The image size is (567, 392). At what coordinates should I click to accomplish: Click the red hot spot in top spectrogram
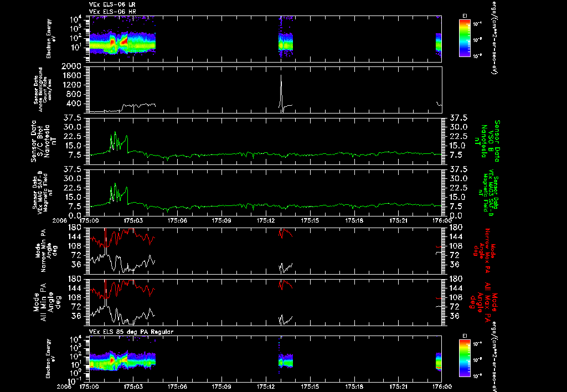tap(123, 41)
